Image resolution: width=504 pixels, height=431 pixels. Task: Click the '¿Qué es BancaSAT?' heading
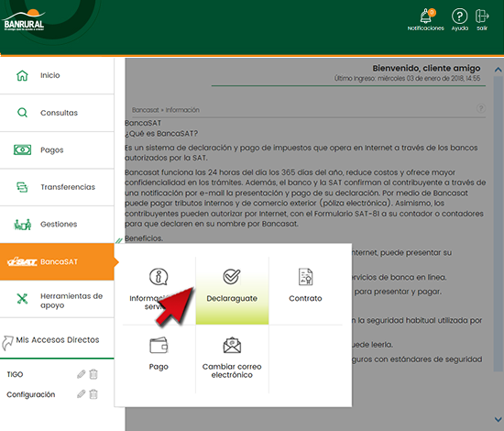[x=161, y=134]
